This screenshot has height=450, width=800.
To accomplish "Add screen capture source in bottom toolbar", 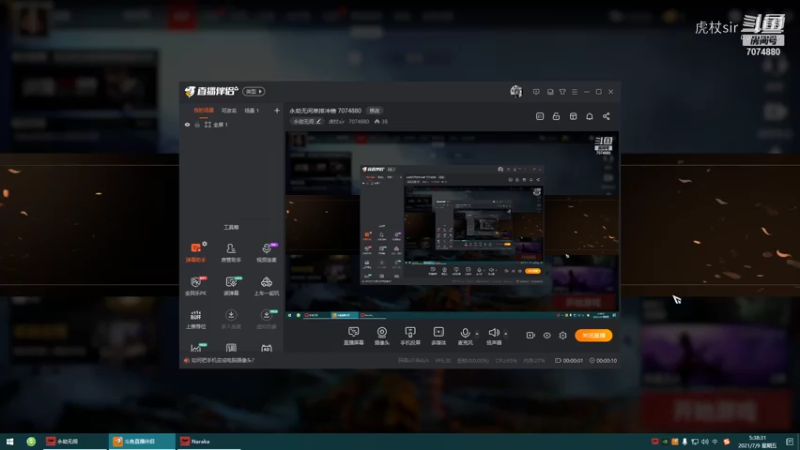I will click(x=353, y=336).
